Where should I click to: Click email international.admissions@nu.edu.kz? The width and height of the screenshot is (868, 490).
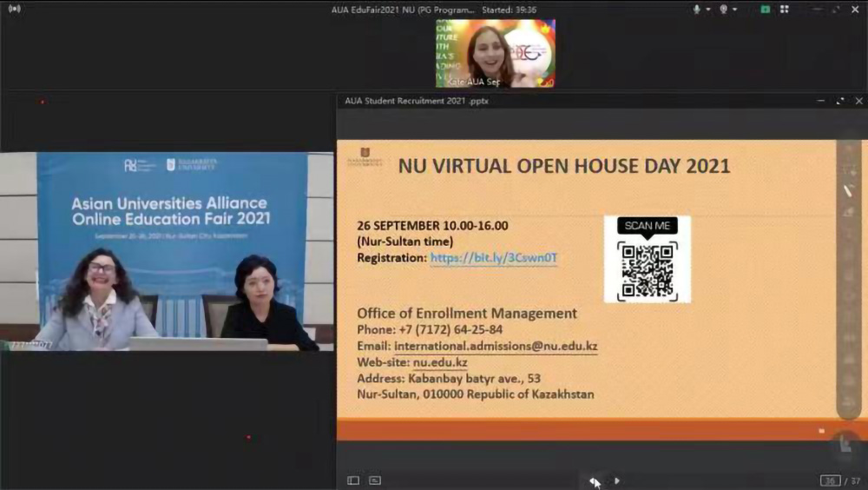(x=496, y=346)
